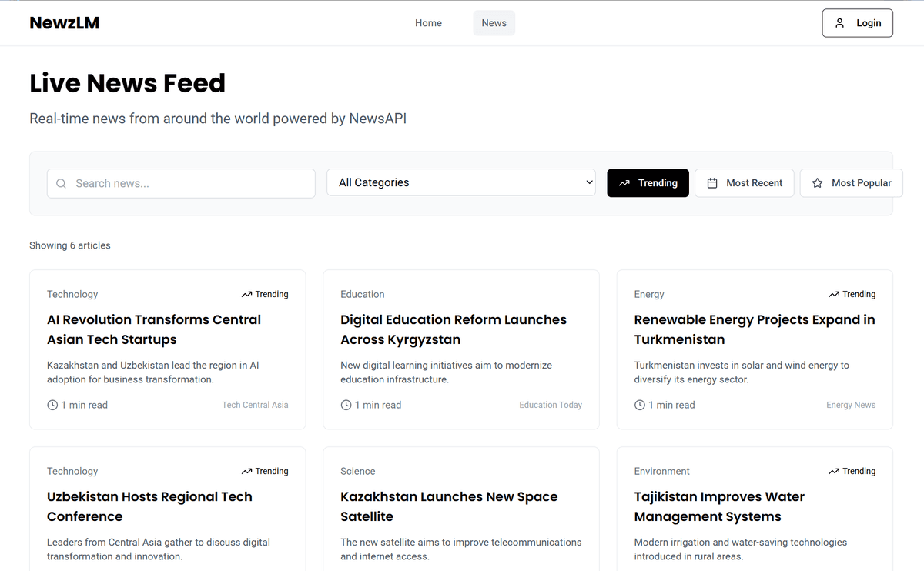Click the Environment category label

(662, 471)
